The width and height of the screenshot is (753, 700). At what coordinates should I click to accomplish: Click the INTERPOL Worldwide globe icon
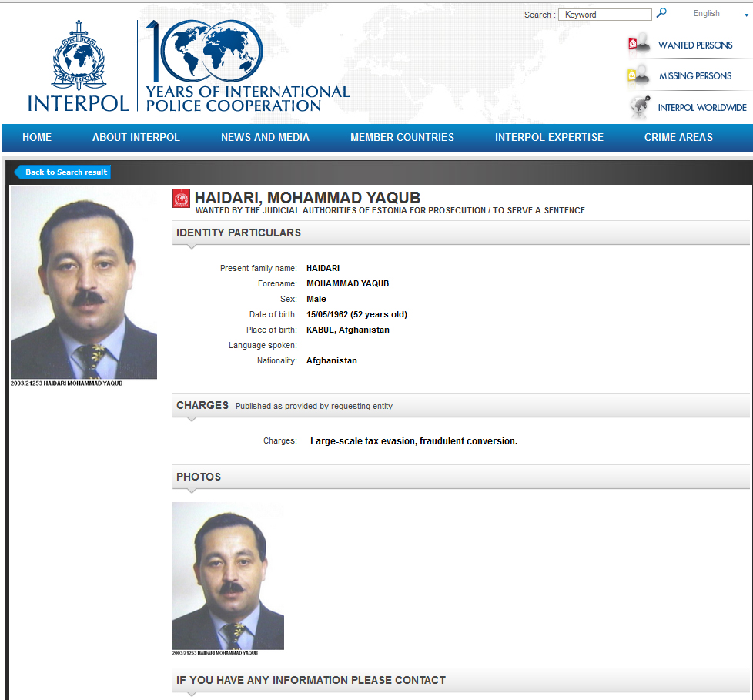pyautogui.click(x=639, y=106)
